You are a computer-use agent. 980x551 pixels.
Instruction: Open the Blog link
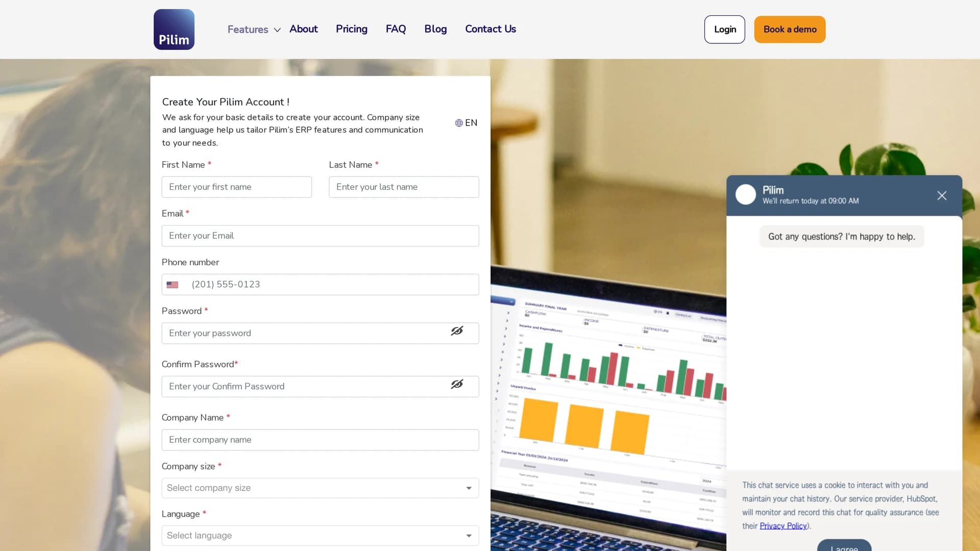tap(435, 29)
